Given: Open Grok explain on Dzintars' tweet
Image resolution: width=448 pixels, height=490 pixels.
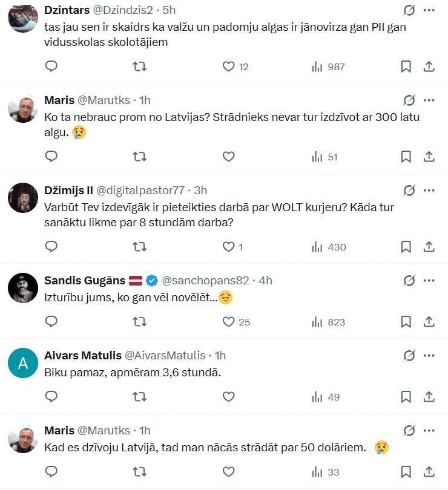Looking at the screenshot, I should pos(409,11).
